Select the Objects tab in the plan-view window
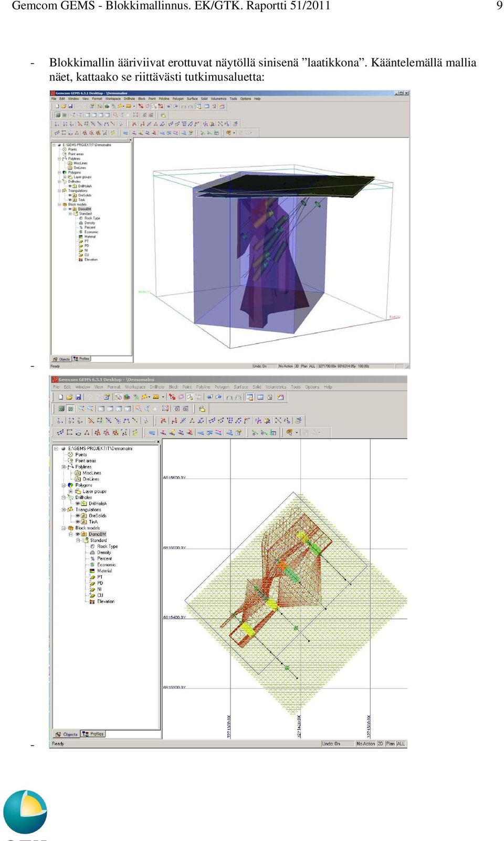504x841 pixels. coord(67,734)
